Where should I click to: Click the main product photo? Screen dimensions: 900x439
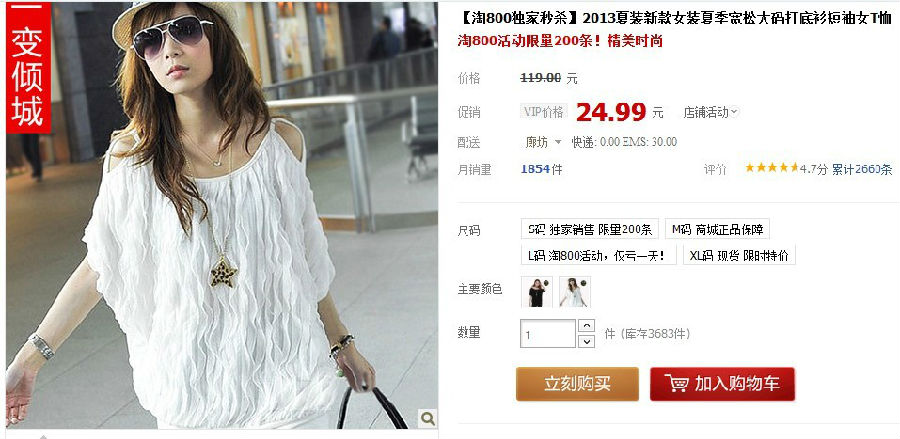222,215
